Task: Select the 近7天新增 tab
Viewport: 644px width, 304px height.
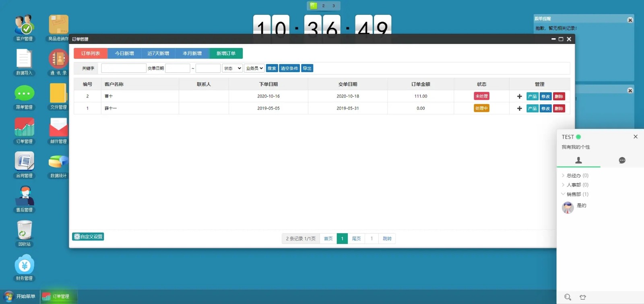Action: [x=158, y=54]
